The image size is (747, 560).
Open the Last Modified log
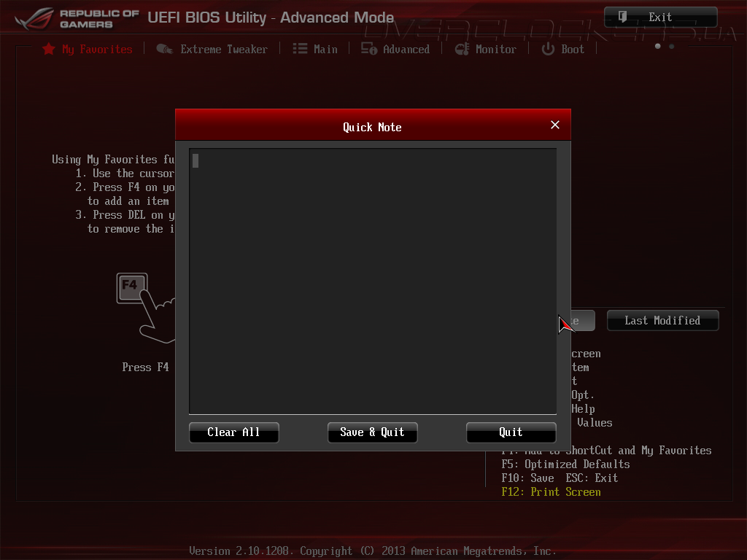pyautogui.click(x=662, y=321)
